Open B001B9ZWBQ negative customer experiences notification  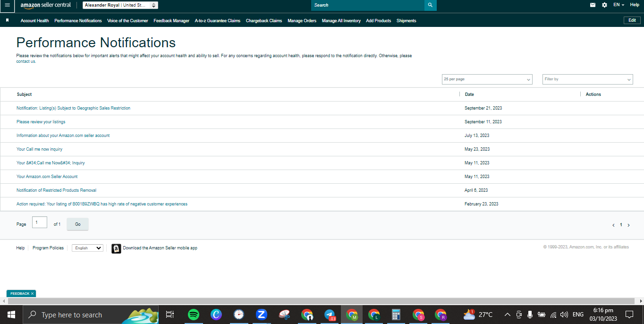point(102,204)
